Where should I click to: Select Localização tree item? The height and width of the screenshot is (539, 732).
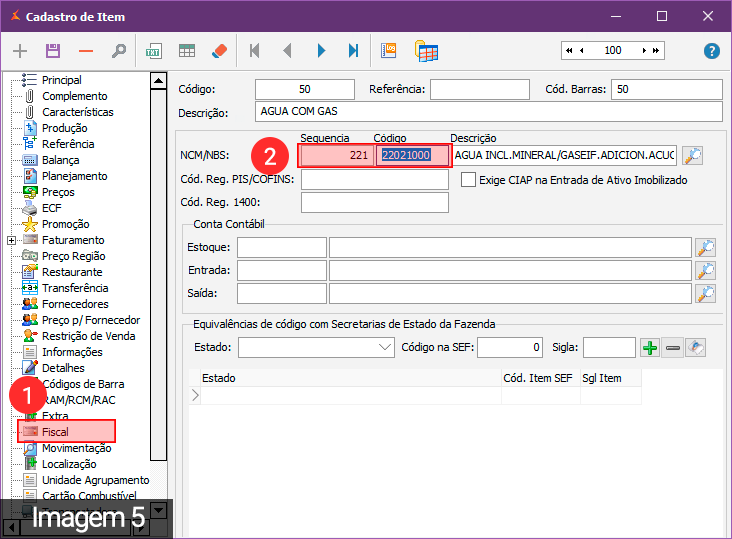69,464
